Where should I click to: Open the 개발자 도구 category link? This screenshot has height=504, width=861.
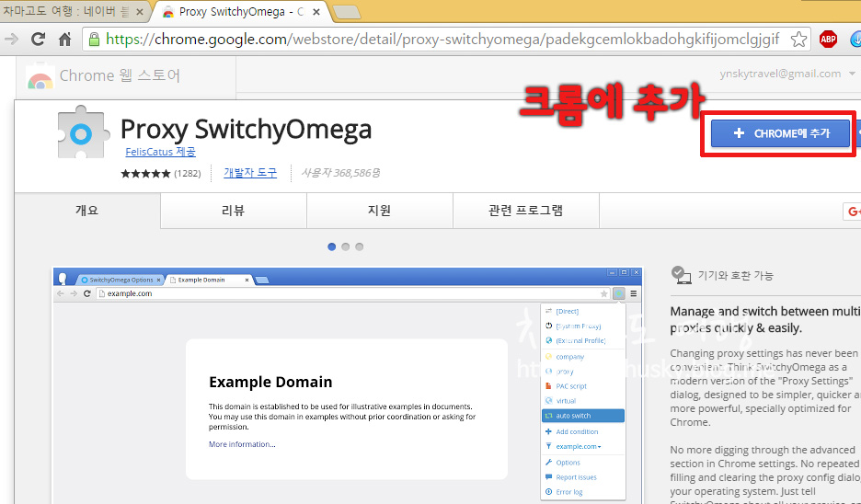click(250, 173)
